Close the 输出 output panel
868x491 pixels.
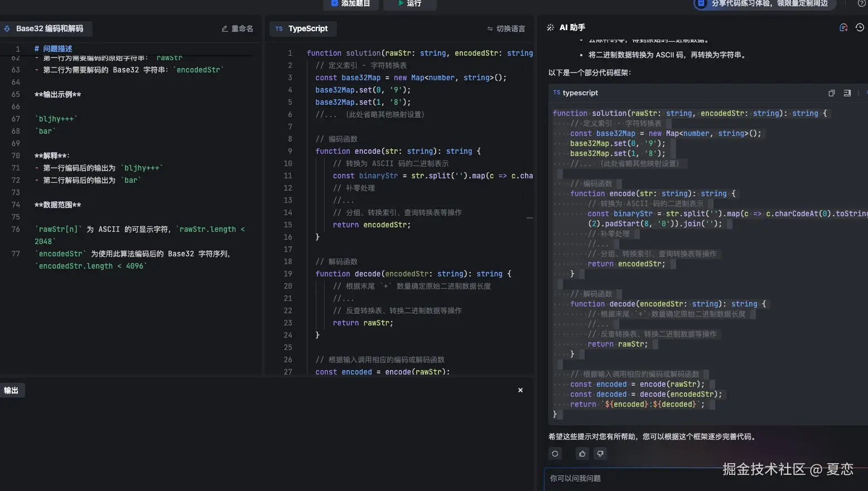pyautogui.click(x=520, y=390)
